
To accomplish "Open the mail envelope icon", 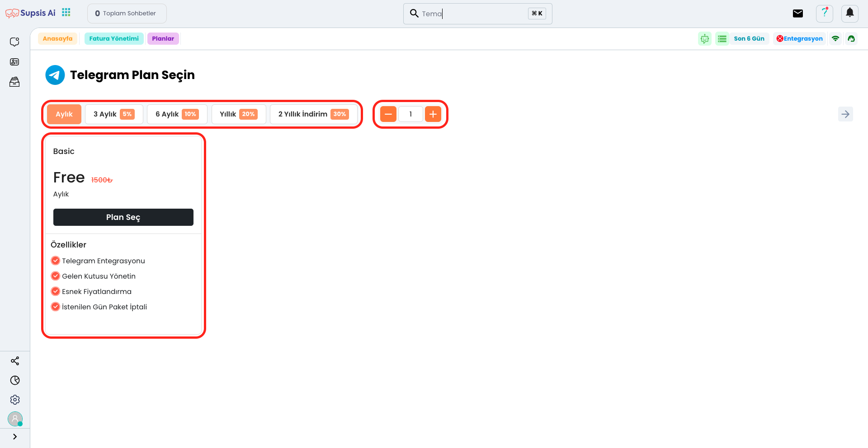I will (798, 14).
